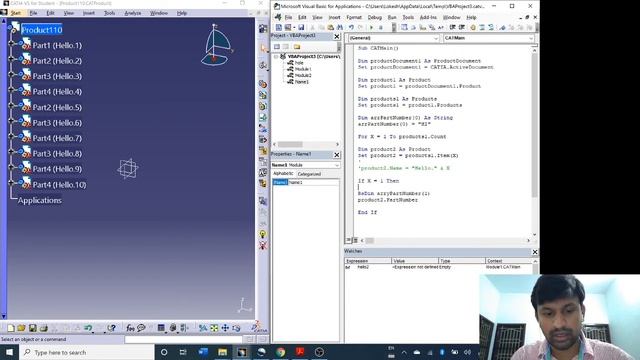
Task: Expand Part2 (Hello.2) node in CATIA tree
Action: (x=11, y=59)
